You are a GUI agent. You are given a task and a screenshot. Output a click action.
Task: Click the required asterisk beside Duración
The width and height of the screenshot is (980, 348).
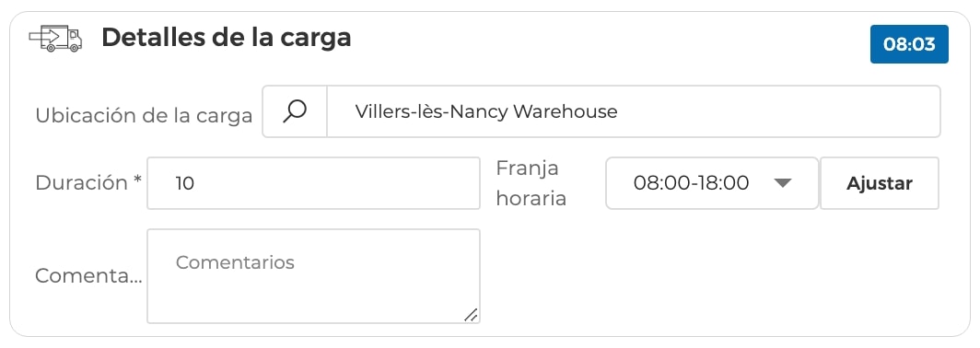click(137, 180)
